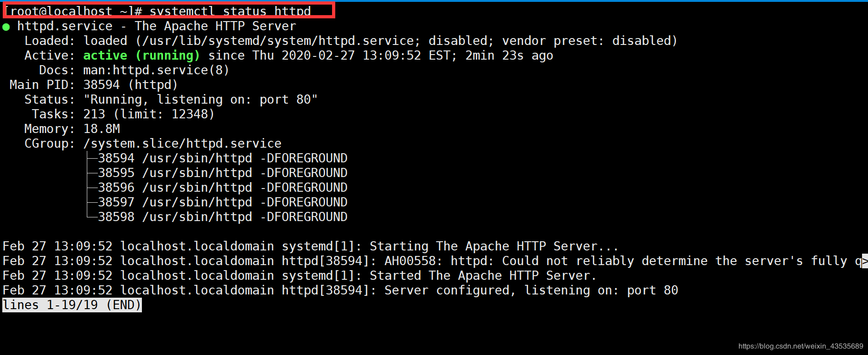Select last process 38598 in CGroup tree
This screenshot has width=868, height=355.
point(116,217)
